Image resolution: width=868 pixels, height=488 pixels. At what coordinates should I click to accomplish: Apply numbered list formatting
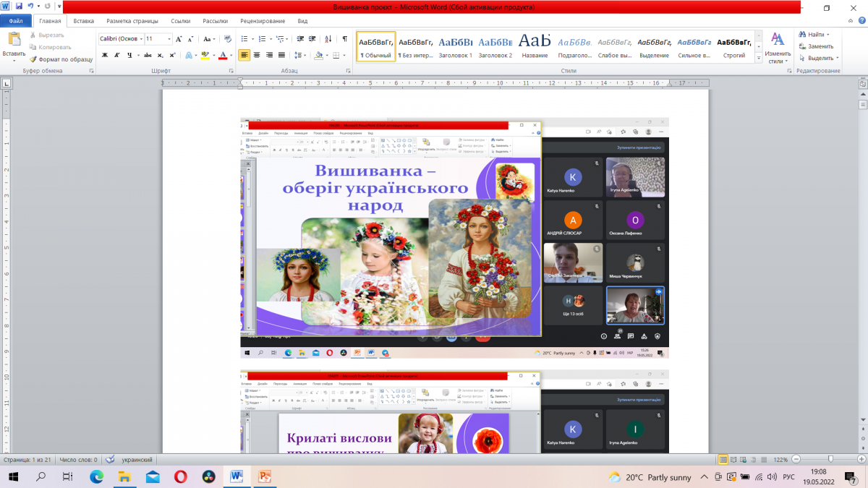coord(263,39)
